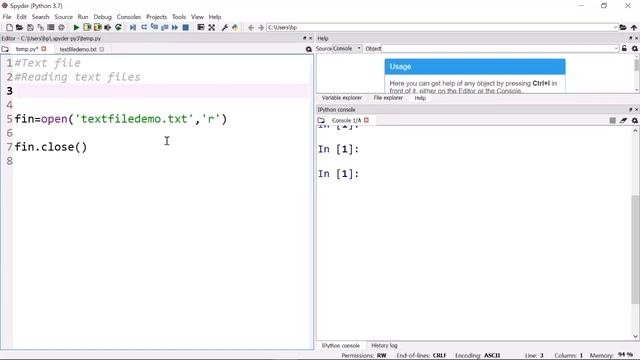Expand the Object combo box arrow
640x360 pixels.
(x=616, y=49)
